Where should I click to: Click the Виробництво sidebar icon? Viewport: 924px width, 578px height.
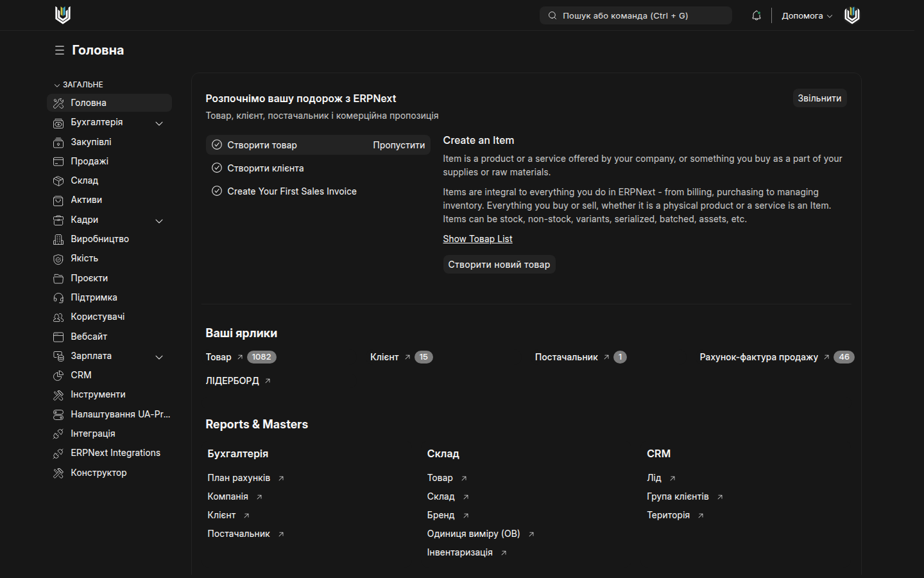[x=58, y=240]
